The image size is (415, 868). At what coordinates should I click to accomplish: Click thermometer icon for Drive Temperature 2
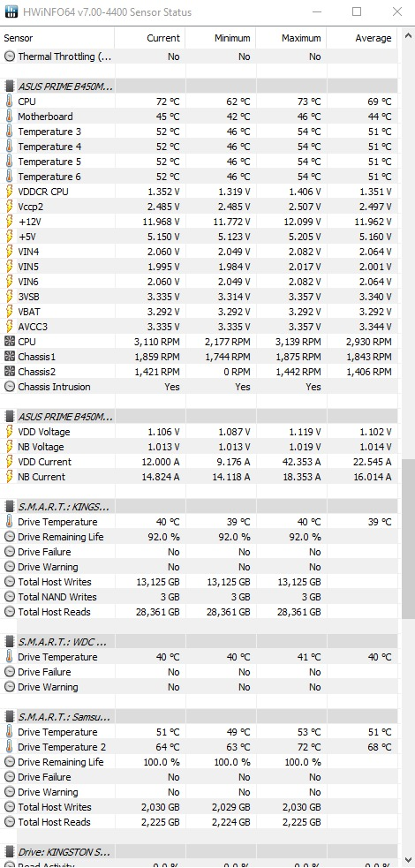(x=10, y=747)
